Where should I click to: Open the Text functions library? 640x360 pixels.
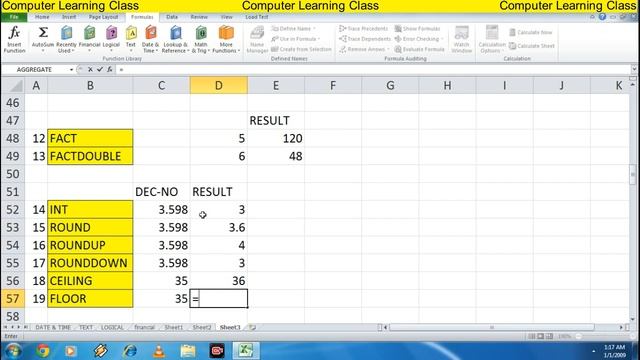131,39
